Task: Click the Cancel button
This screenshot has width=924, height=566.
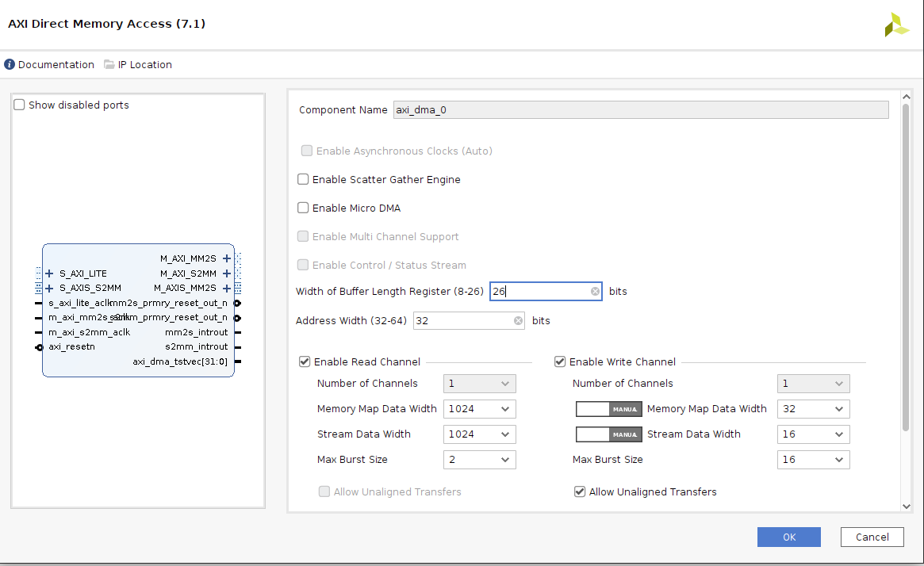Action: (872, 537)
